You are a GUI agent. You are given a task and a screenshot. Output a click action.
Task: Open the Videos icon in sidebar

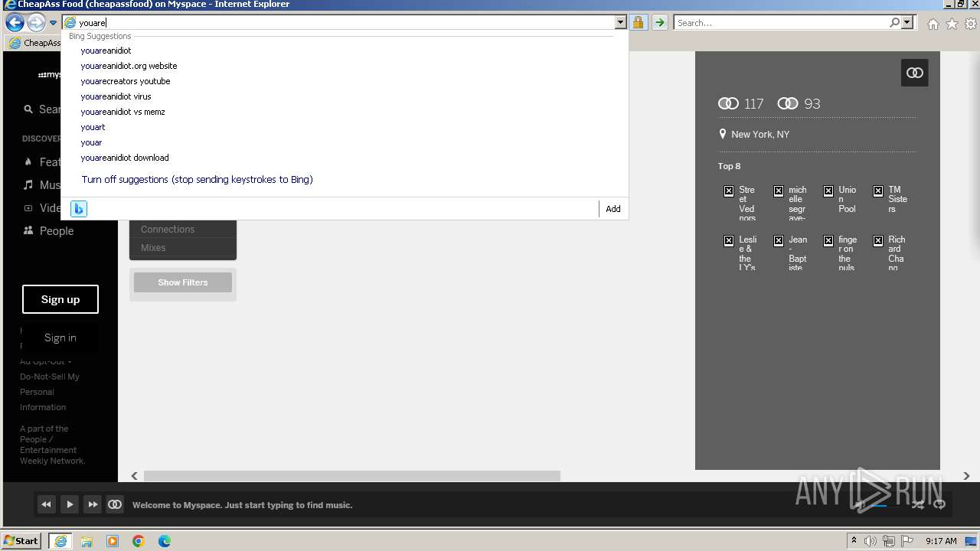point(28,208)
